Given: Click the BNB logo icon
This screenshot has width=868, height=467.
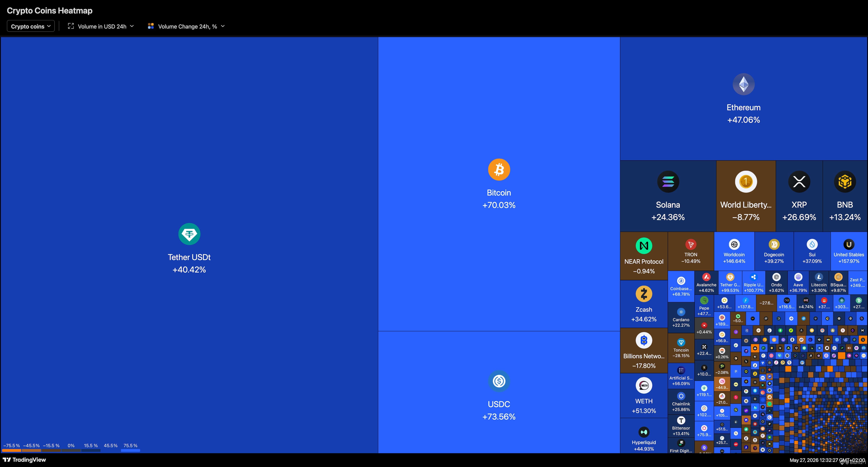Looking at the screenshot, I should (x=845, y=182).
